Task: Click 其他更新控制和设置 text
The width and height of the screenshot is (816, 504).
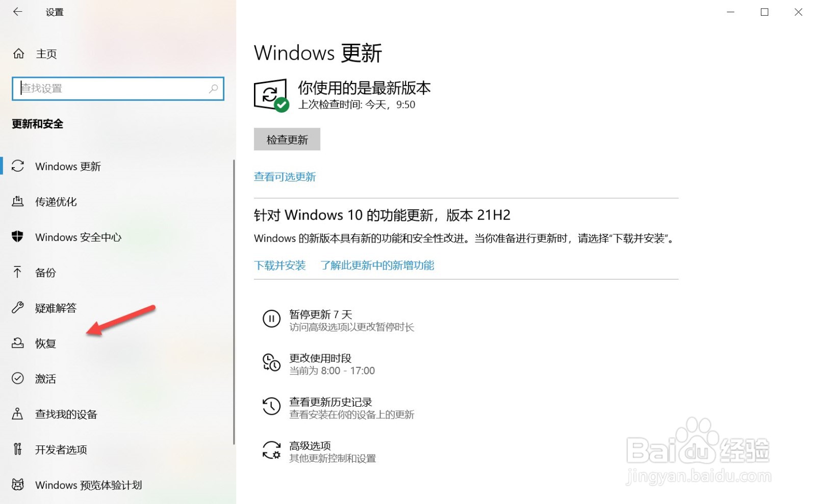Action: (x=333, y=458)
